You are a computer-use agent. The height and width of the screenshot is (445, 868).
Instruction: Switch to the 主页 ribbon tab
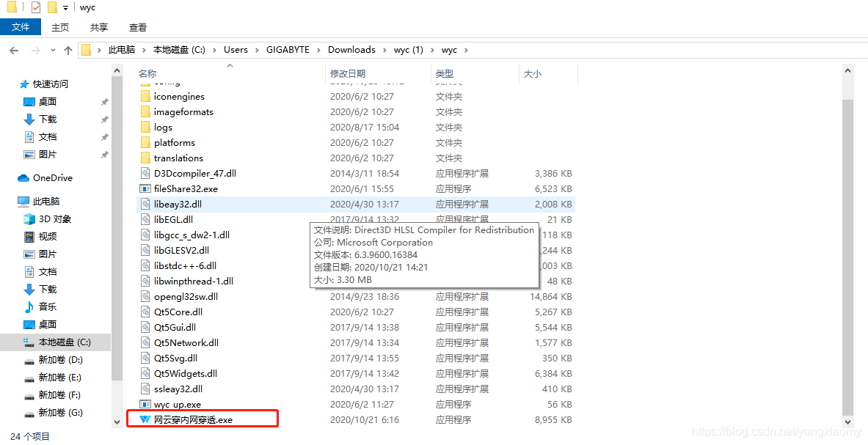[x=60, y=27]
